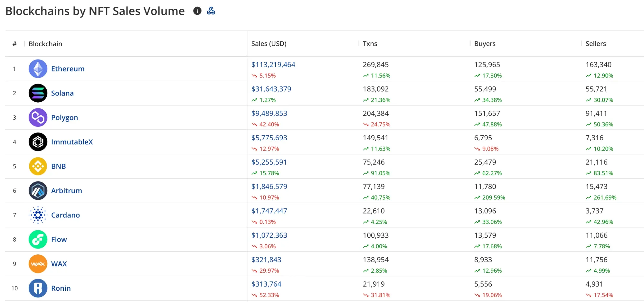
Task: Click the WAX logo icon
Action: [38, 264]
